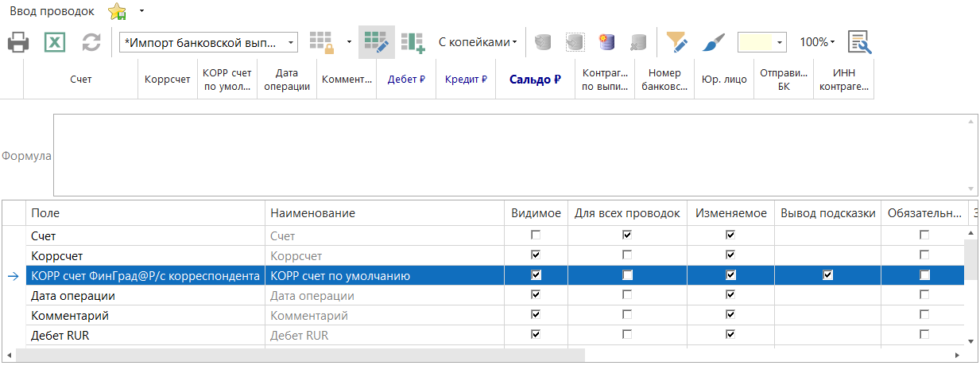The width and height of the screenshot is (980, 389).
Task: Open the pale yellow color picker
Action: coord(761,42)
